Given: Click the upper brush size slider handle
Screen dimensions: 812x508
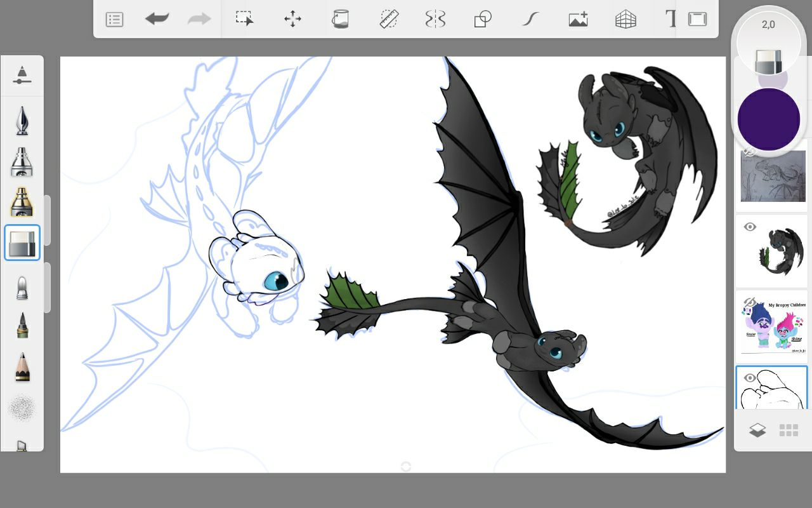Looking at the screenshot, I should pyautogui.click(x=47, y=220).
